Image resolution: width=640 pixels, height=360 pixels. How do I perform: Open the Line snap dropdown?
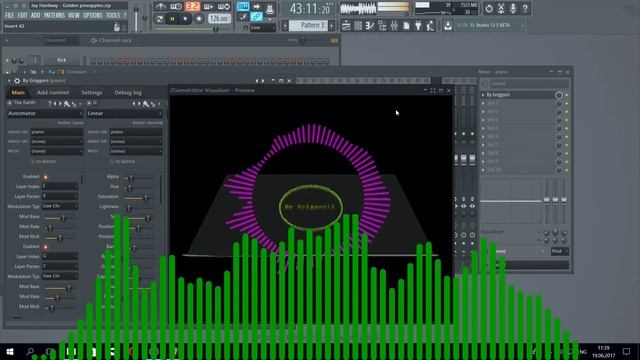click(263, 27)
